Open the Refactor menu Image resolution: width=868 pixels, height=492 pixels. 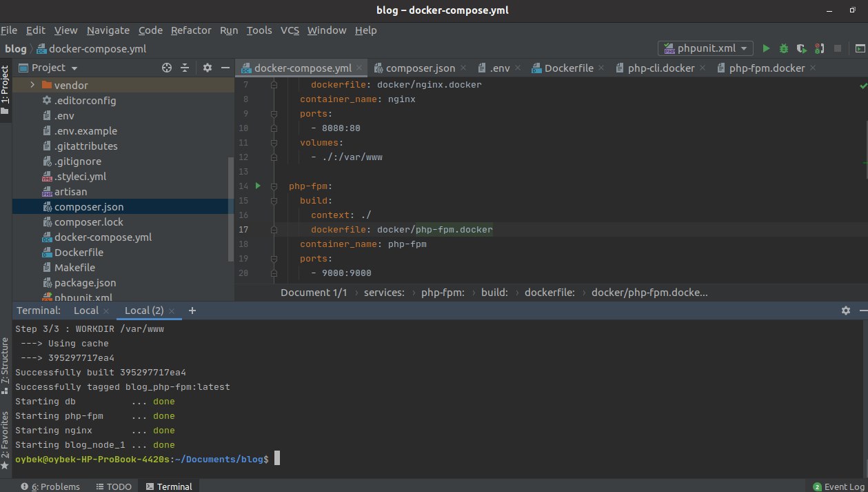point(191,30)
